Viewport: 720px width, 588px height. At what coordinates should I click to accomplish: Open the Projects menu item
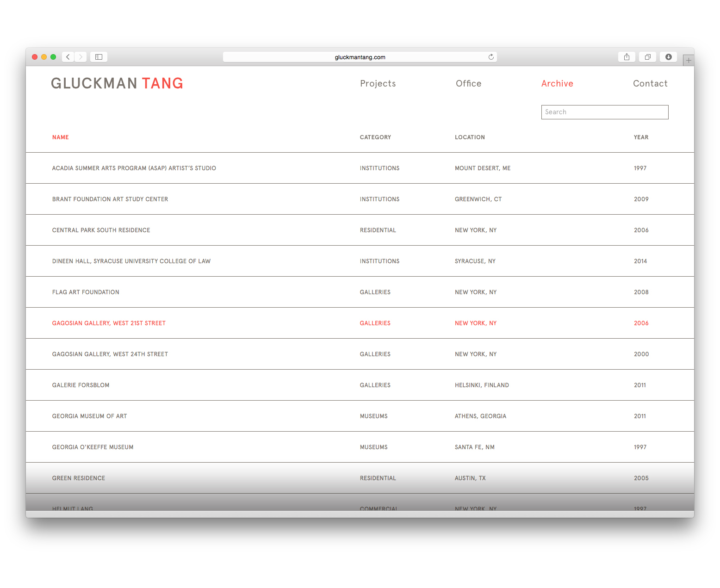pos(378,84)
